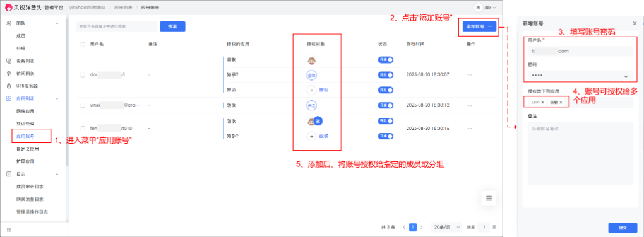Click the 应用列表 breadcrumb link
Screen dimensions: 644x237
pyautogui.click(x=123, y=8)
